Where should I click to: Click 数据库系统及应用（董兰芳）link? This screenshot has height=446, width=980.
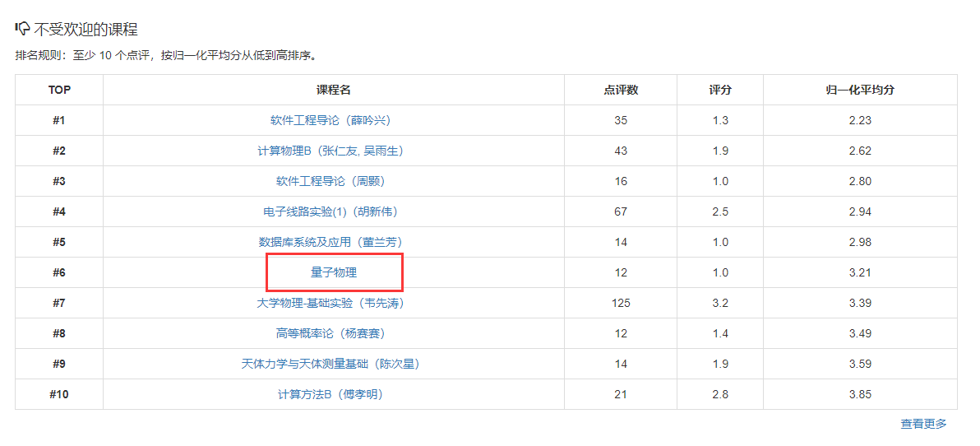[331, 242]
